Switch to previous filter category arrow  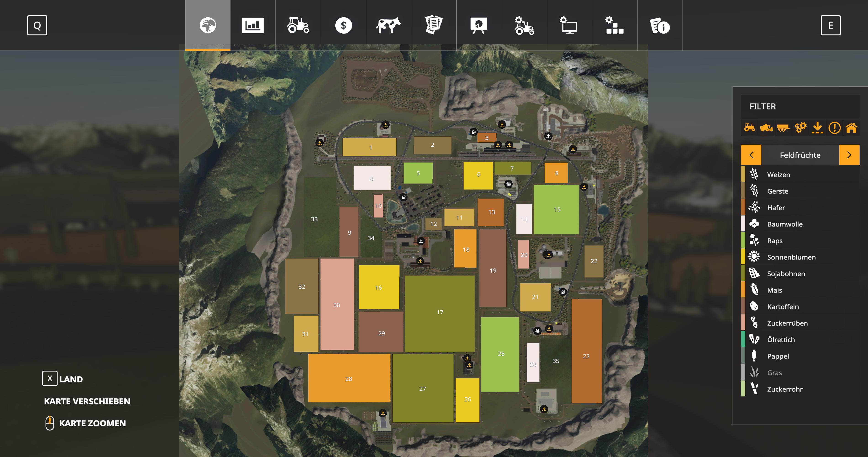tap(751, 155)
